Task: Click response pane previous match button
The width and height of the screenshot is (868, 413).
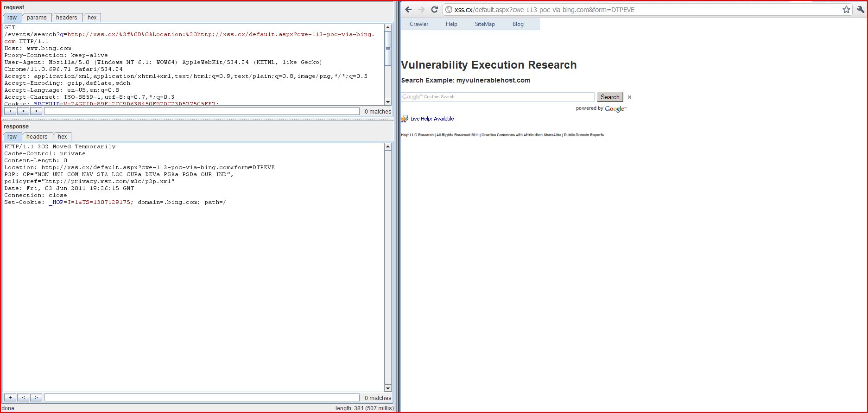Action: [23, 398]
